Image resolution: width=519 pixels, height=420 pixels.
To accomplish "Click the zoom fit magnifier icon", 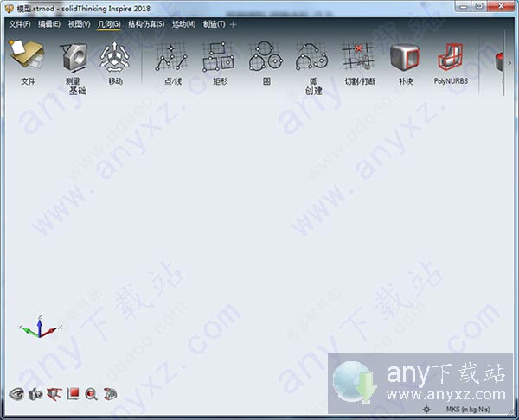I will (91, 394).
